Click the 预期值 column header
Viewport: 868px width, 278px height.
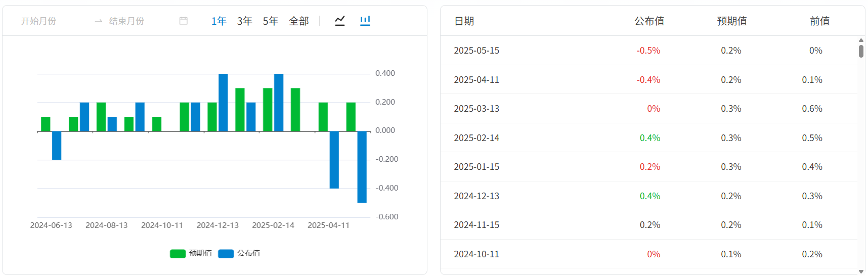pos(732,21)
